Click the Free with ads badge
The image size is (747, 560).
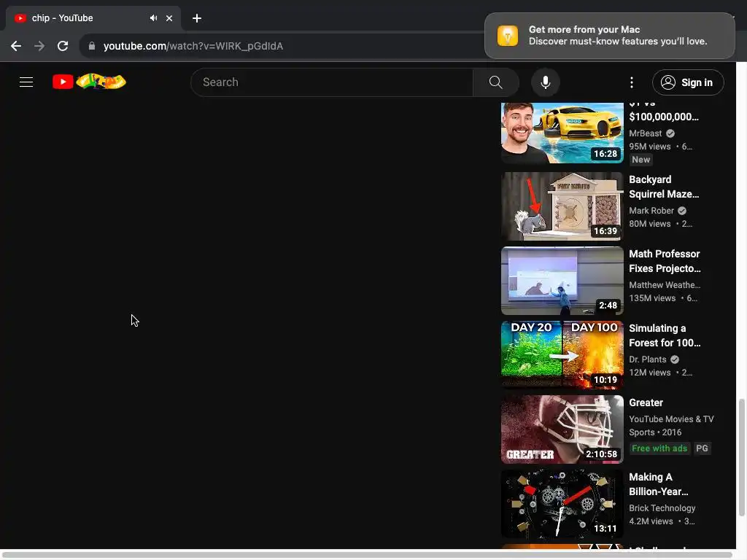tap(659, 448)
